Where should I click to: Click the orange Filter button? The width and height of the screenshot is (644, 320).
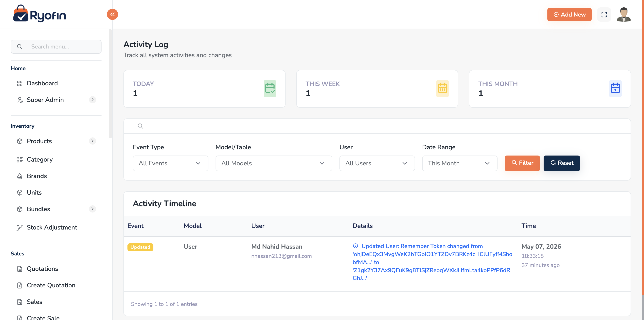click(x=522, y=163)
